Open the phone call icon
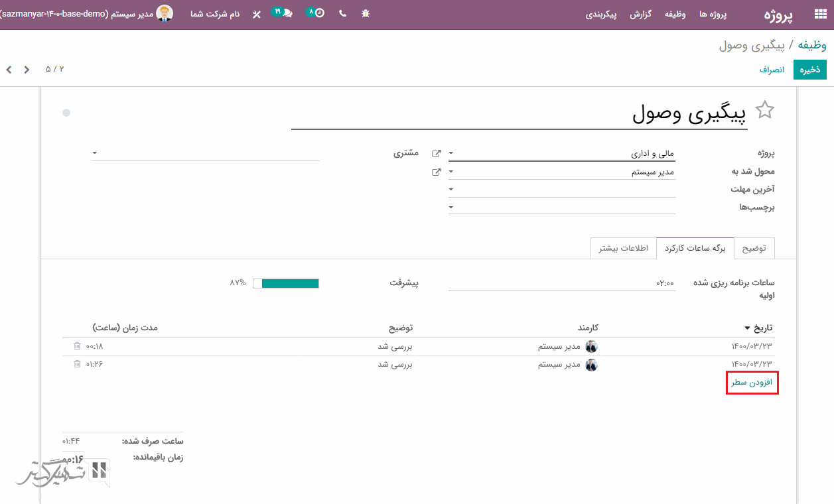This screenshot has height=504, width=834. pyautogui.click(x=342, y=13)
